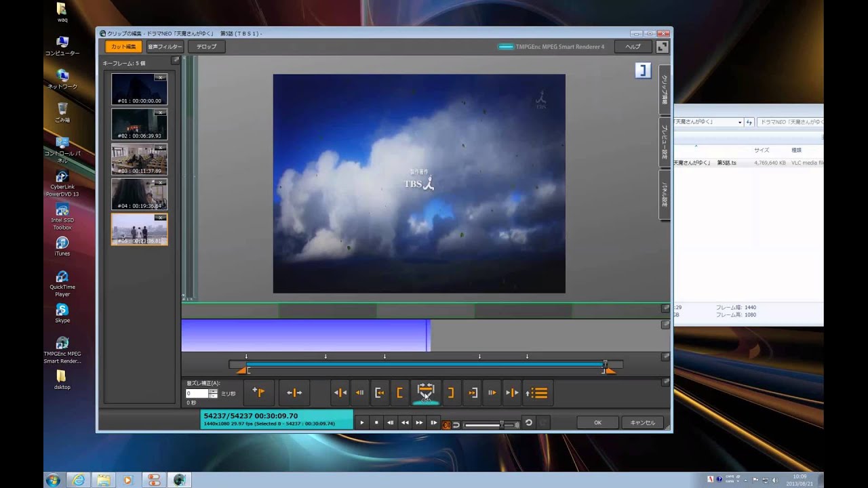Image resolution: width=868 pixels, height=488 pixels.
Task: Select keyframe #05 thumbnail
Action: (x=139, y=229)
